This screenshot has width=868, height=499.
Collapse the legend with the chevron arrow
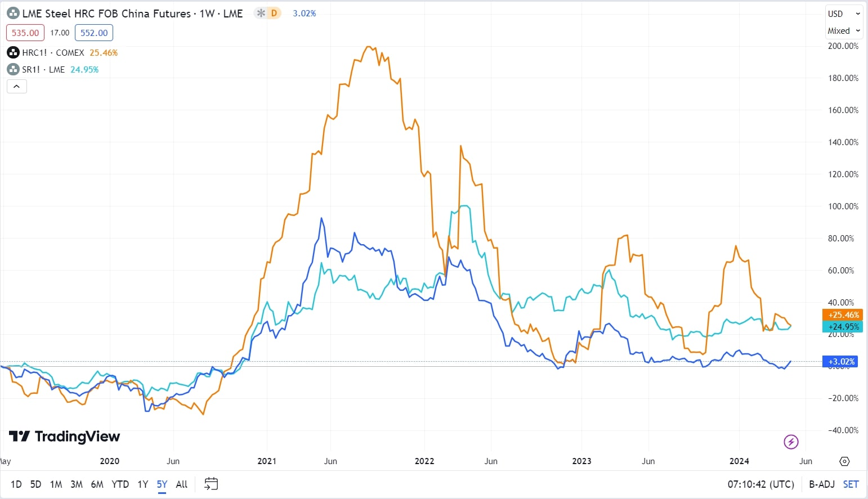click(x=16, y=86)
